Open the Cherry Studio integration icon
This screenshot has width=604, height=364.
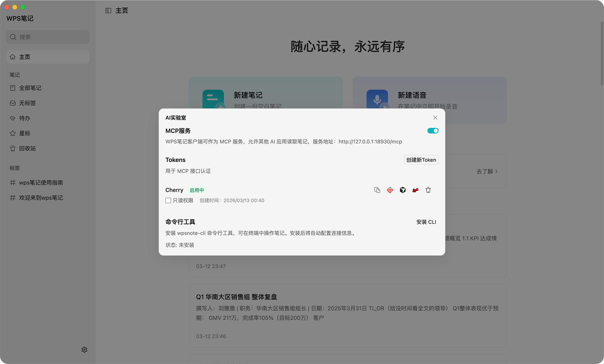pyautogui.click(x=390, y=190)
